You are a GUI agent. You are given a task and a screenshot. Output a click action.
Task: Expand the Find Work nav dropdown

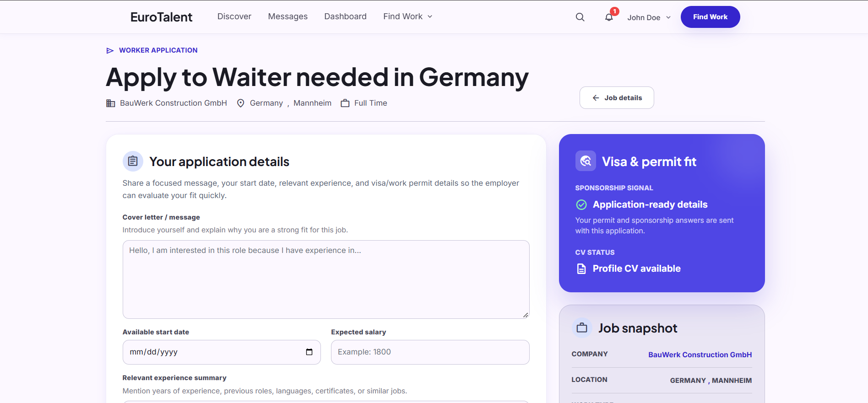pos(407,16)
